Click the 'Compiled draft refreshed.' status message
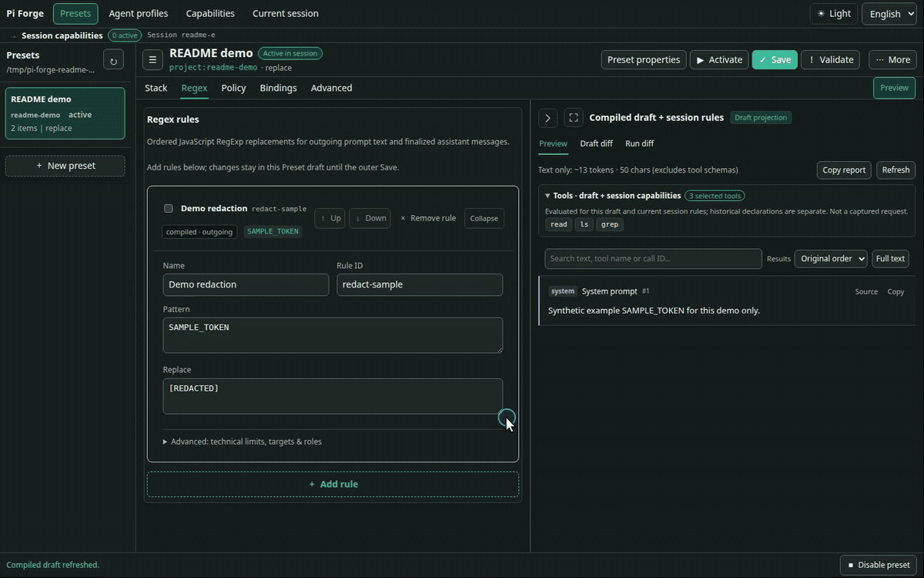The width and height of the screenshot is (924, 578). pyautogui.click(x=52, y=565)
